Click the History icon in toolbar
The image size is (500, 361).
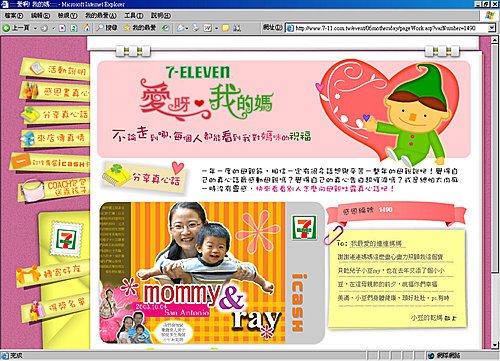tap(165, 28)
